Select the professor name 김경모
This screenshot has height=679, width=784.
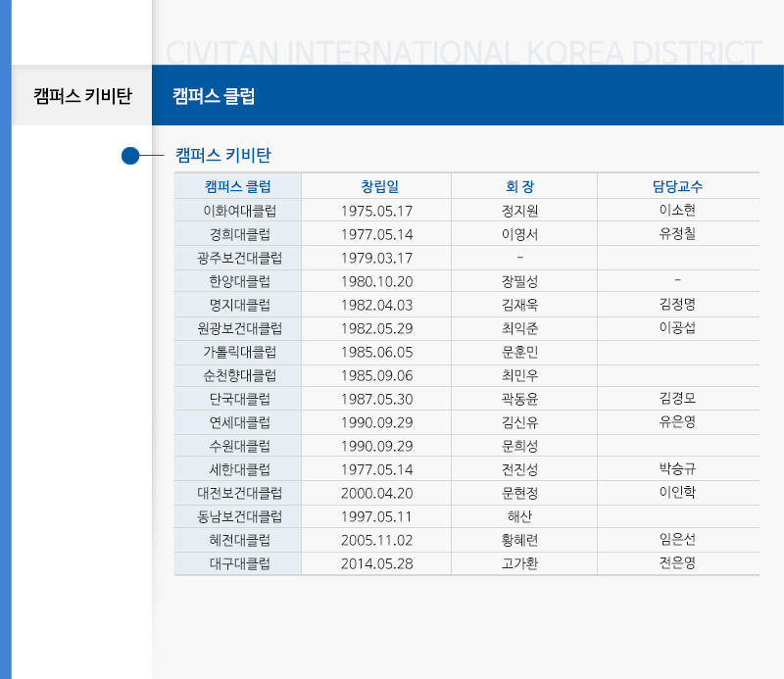point(677,398)
